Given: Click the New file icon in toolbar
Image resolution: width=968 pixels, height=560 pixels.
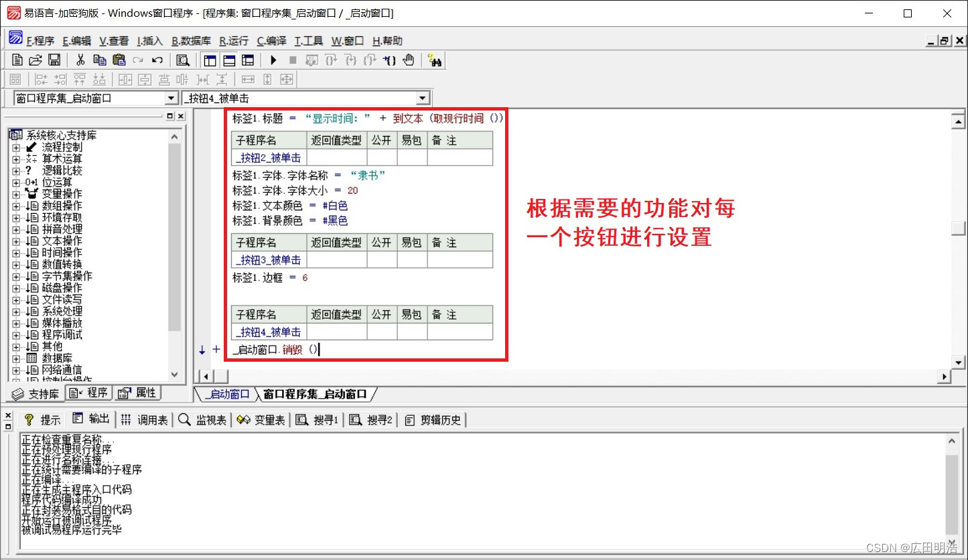Looking at the screenshot, I should 17,60.
